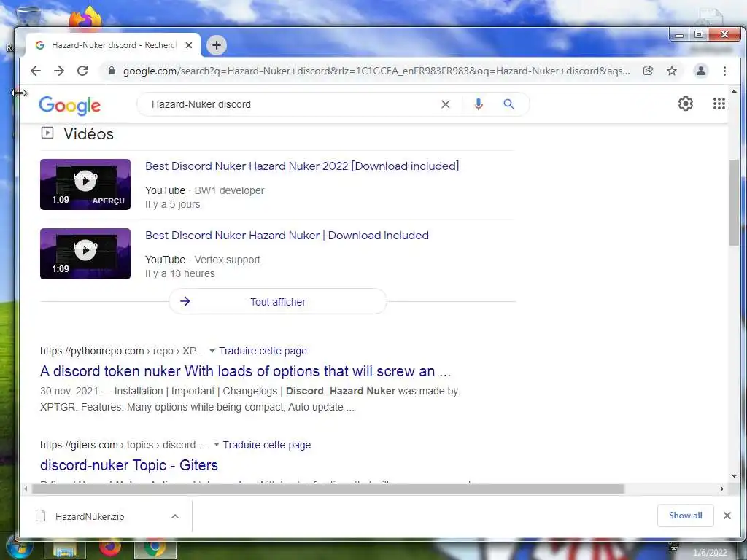Click the vertical scrollbar thumb
Viewport: 747px width, 560px height.
click(x=734, y=203)
